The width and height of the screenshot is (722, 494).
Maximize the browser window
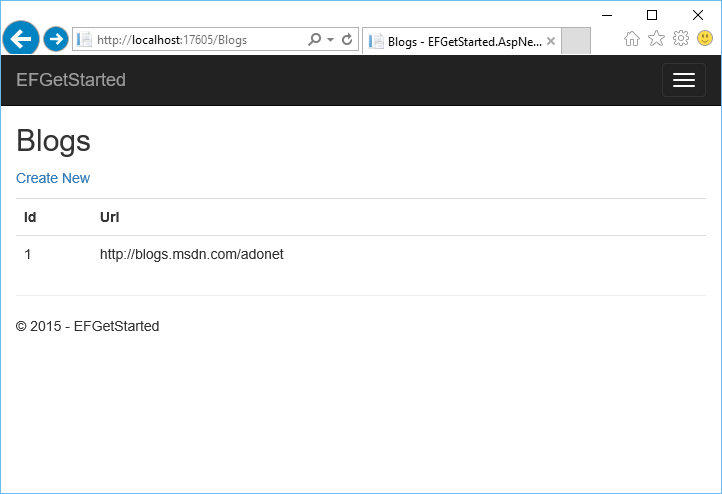[x=652, y=14]
